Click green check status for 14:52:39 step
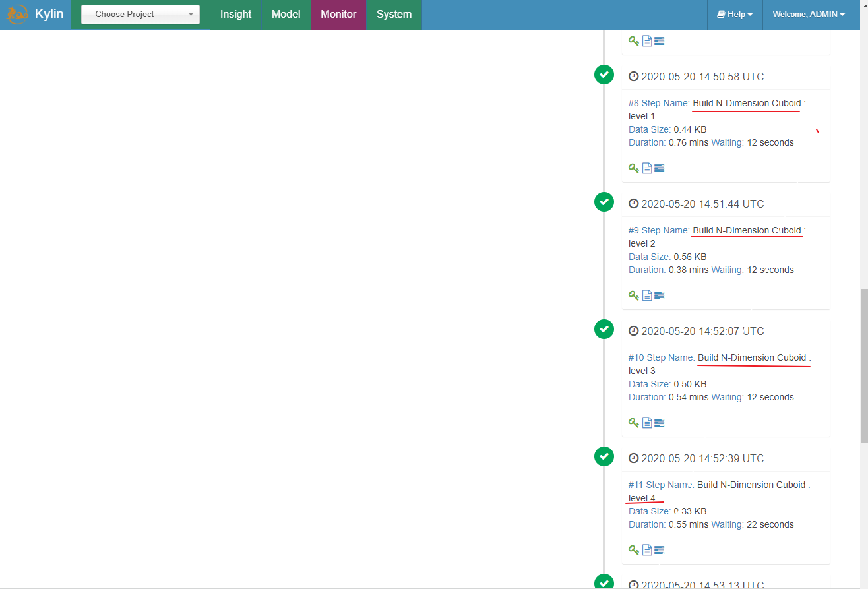 604,456
